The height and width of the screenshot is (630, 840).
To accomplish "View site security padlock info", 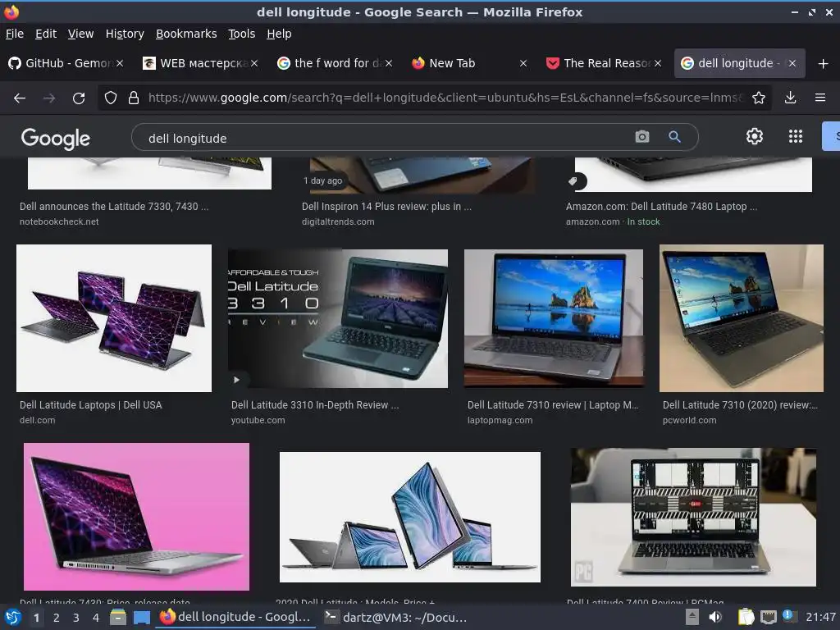I will (x=134, y=98).
